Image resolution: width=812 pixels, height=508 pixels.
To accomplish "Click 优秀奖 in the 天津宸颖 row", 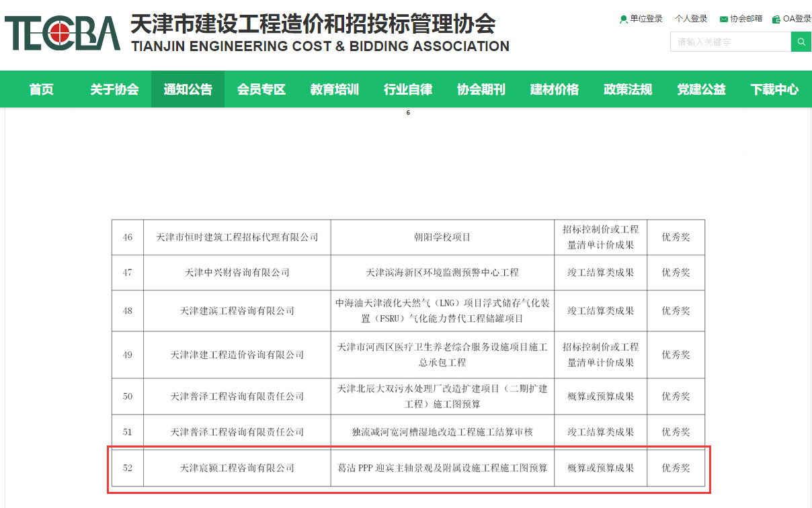I will (x=676, y=468).
